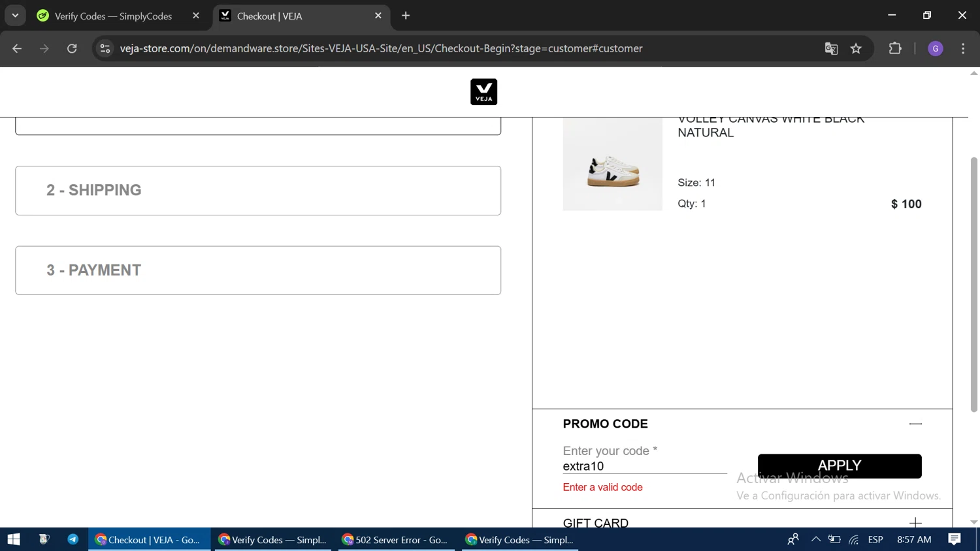This screenshot has width=980, height=551.
Task: Collapse the PROMO CODE section with the minus icon
Action: 915,424
